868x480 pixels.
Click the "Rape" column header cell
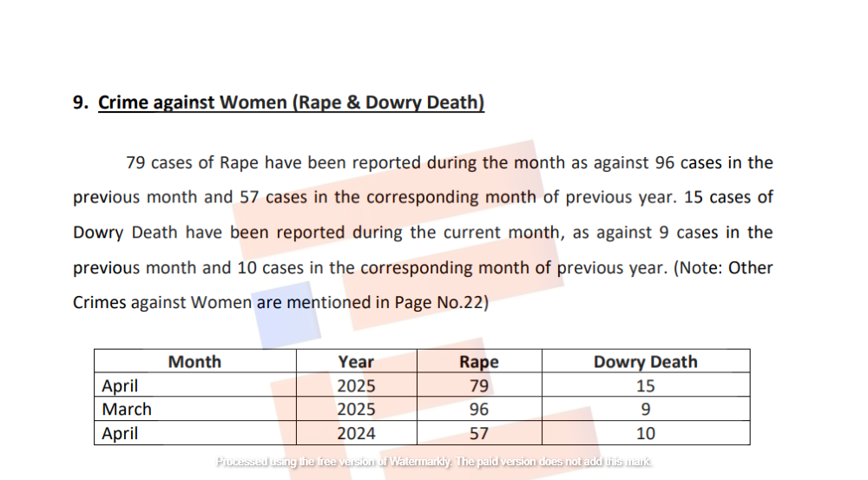[478, 362]
